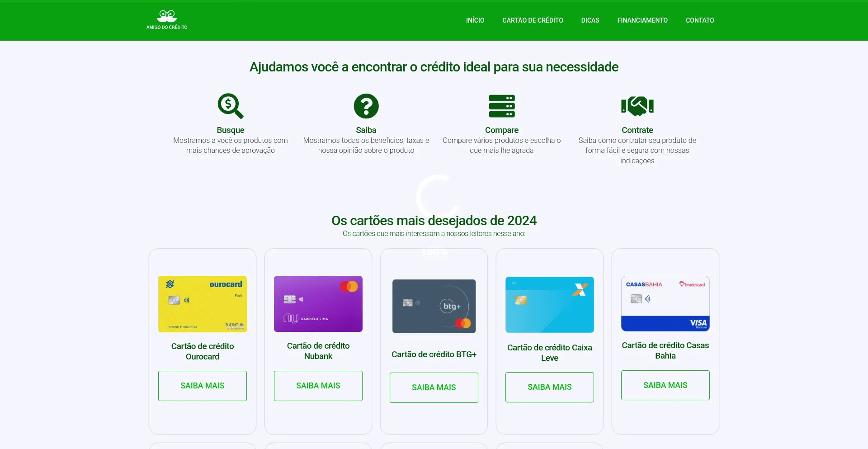Click the Contrate heading text
Viewport: 868px width, 449px height.
[637, 130]
